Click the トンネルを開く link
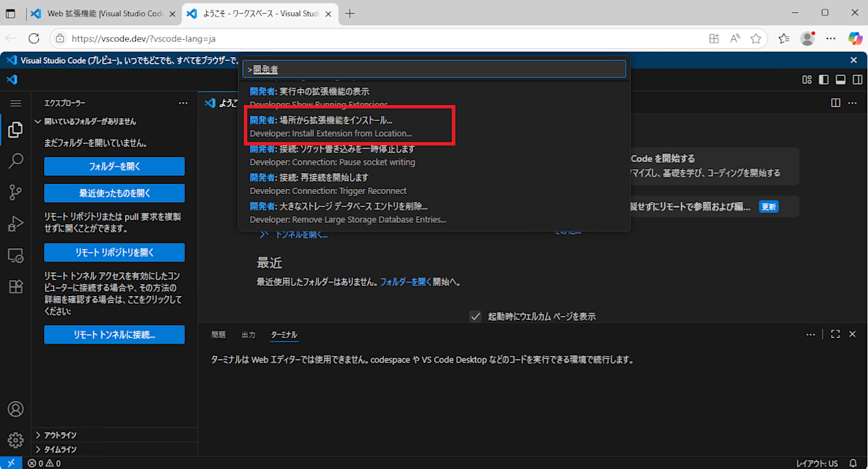This screenshot has height=469, width=868. coord(301,234)
